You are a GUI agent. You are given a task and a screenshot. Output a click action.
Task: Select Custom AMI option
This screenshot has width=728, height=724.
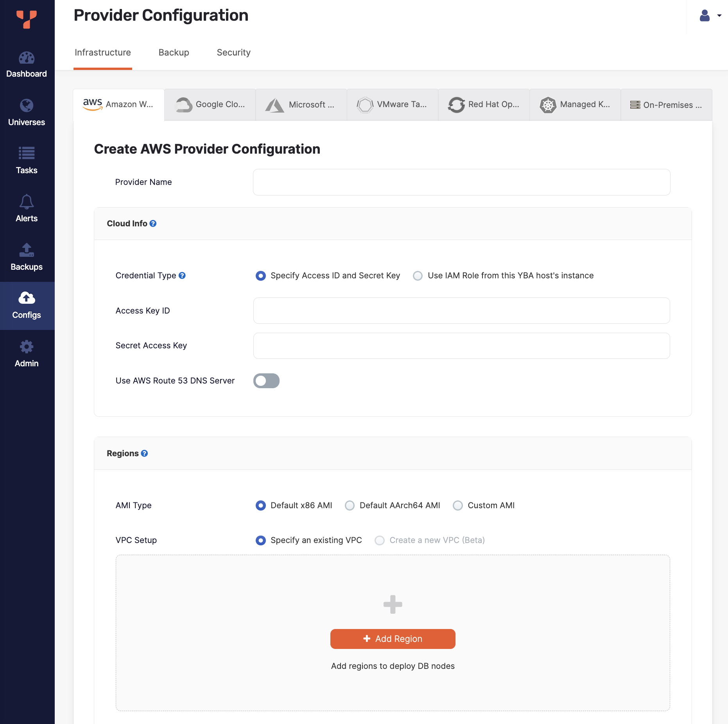click(x=457, y=505)
